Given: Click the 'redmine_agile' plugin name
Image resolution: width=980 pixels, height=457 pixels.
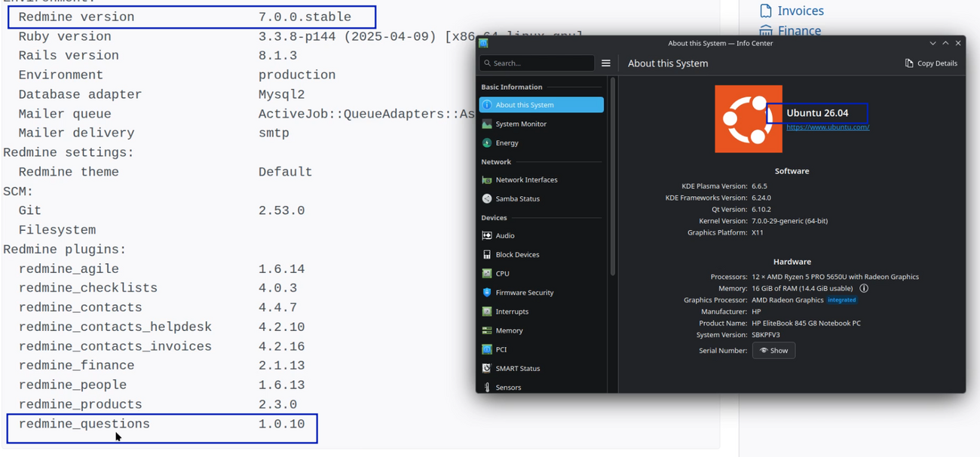Looking at the screenshot, I should tap(69, 269).
